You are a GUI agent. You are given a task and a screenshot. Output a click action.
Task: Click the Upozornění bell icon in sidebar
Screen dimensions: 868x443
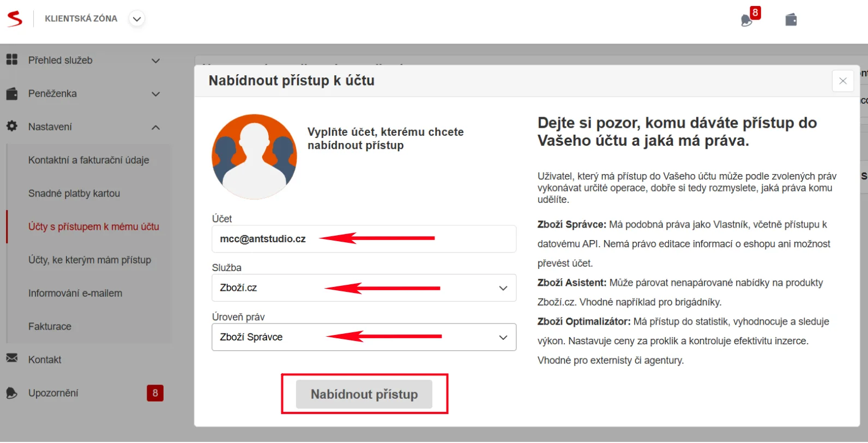click(12, 393)
